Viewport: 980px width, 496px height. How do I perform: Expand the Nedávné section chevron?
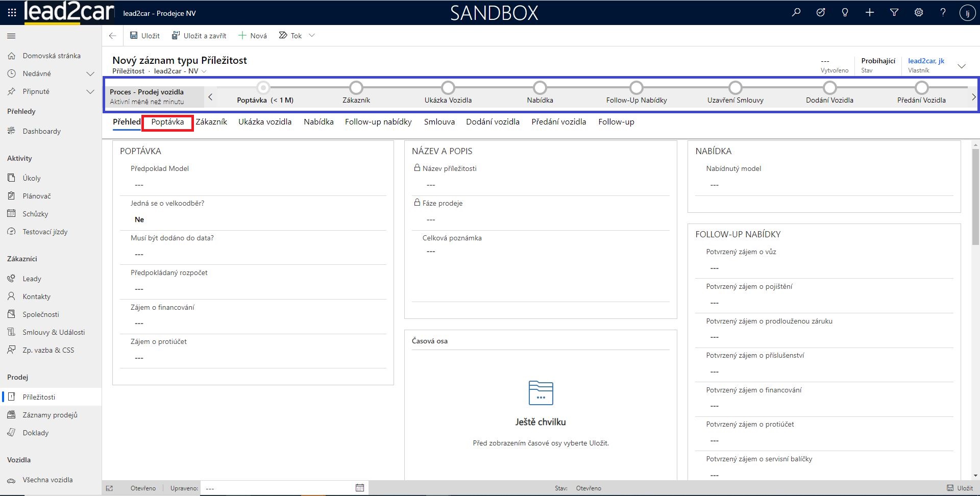point(90,74)
